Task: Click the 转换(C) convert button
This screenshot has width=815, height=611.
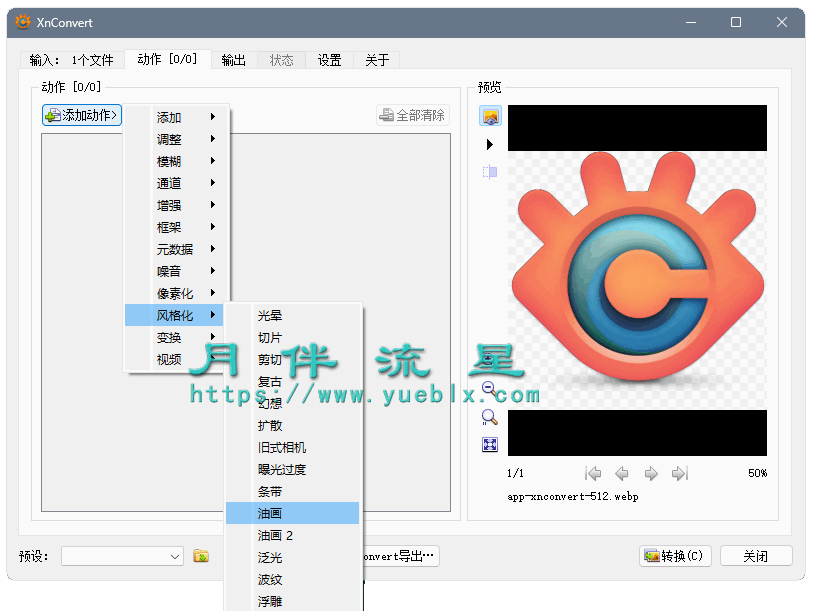Action: pyautogui.click(x=675, y=556)
